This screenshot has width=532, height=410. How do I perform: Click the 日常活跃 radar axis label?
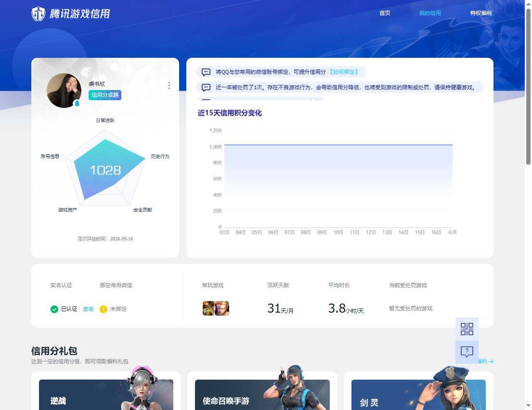[x=105, y=120]
